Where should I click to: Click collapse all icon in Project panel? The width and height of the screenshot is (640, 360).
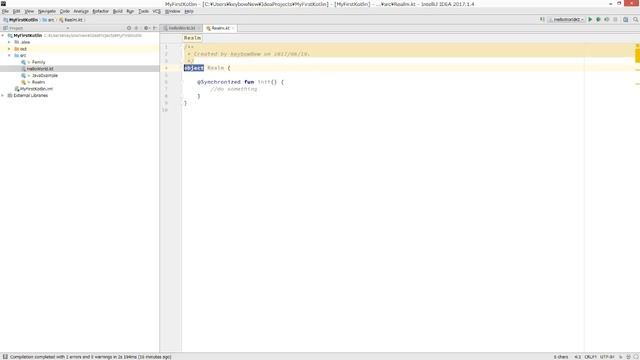[136, 28]
